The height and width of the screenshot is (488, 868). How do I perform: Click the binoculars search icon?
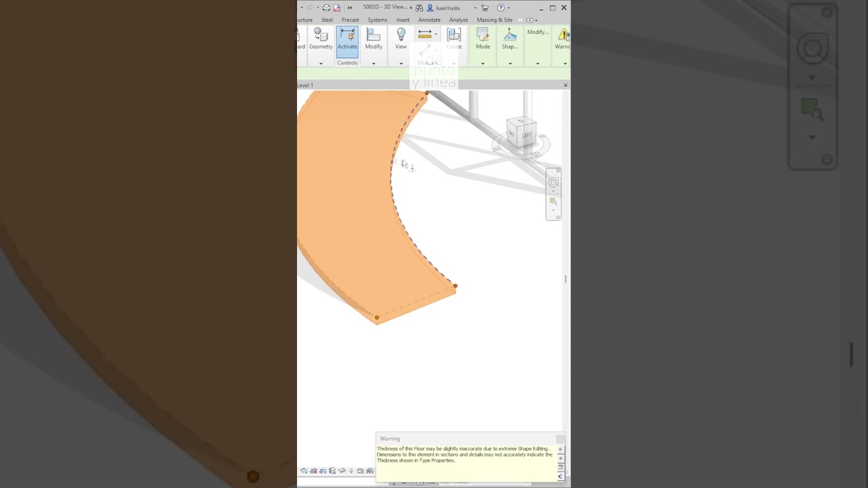(x=419, y=8)
